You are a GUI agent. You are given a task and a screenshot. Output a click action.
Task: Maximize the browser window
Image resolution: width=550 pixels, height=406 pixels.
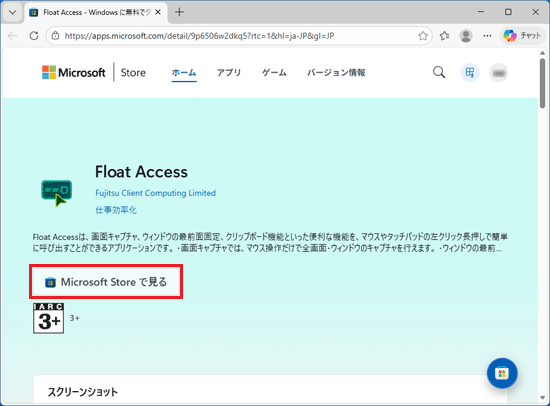[x=508, y=12]
